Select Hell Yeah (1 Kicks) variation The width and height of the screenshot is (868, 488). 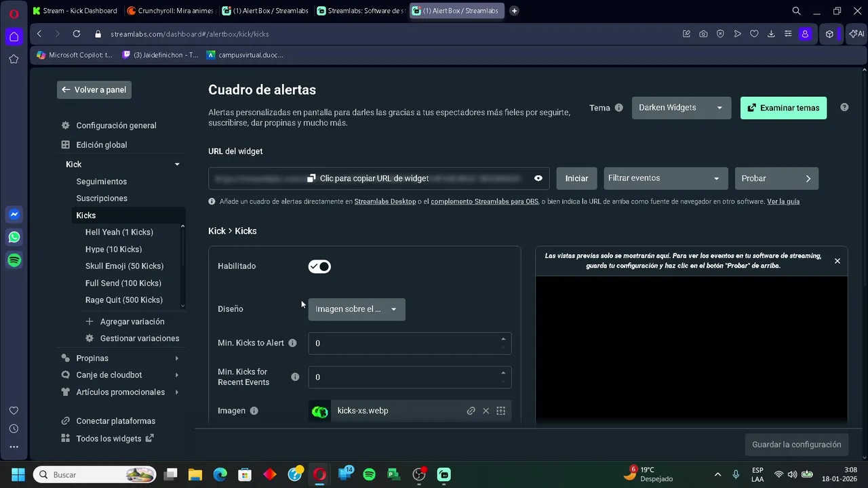coord(119,232)
